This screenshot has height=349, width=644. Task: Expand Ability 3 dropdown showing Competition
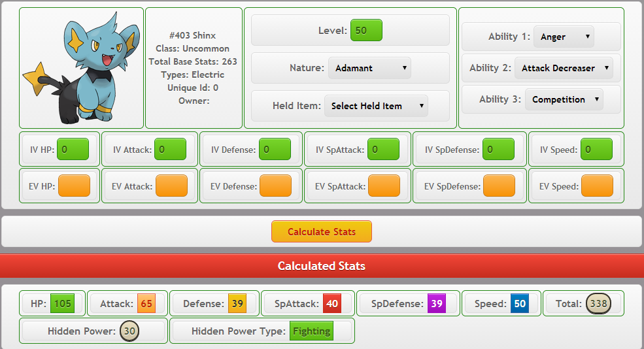[x=564, y=99]
